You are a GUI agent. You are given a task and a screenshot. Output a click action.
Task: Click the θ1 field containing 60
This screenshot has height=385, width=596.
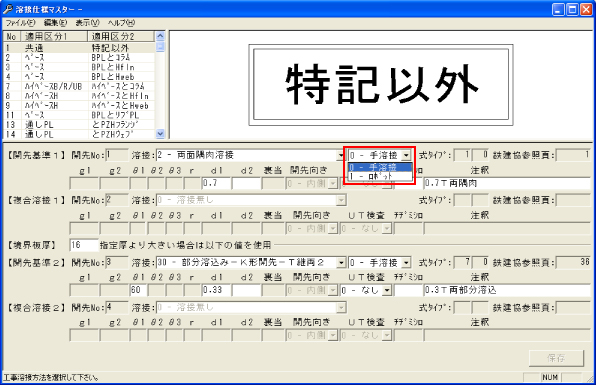click(138, 290)
